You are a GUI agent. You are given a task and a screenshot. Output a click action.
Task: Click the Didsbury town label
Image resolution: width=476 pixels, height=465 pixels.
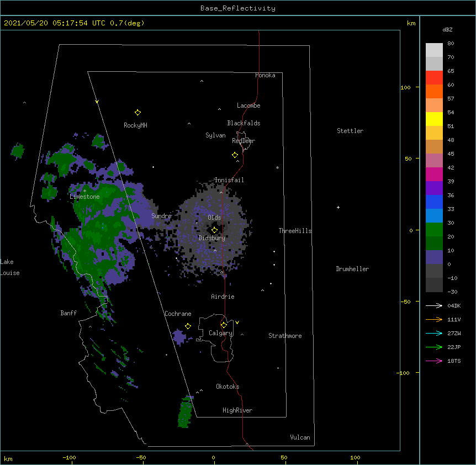(x=212, y=238)
